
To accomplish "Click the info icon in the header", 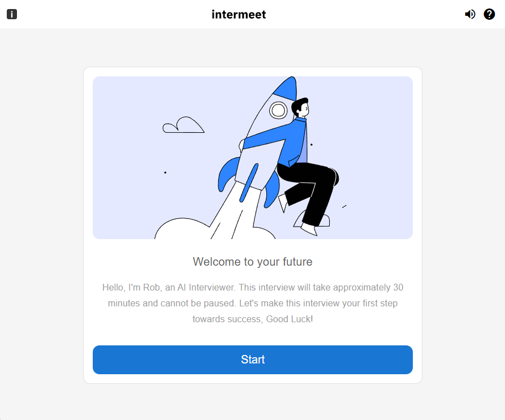I will (12, 14).
